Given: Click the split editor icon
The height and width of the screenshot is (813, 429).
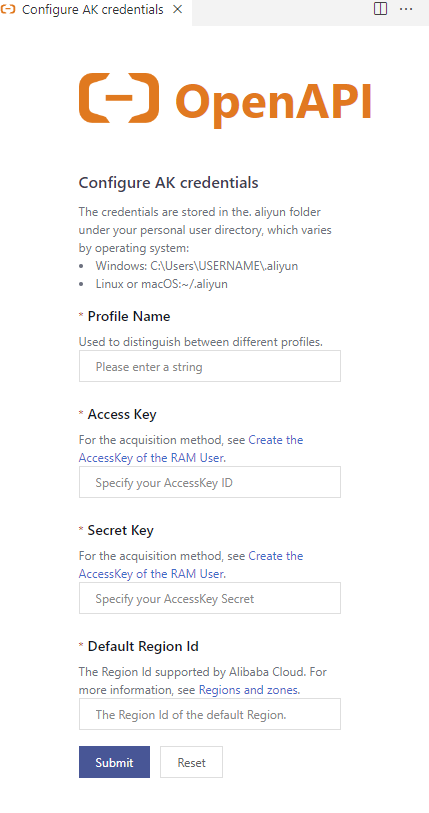Looking at the screenshot, I should tap(380, 9).
